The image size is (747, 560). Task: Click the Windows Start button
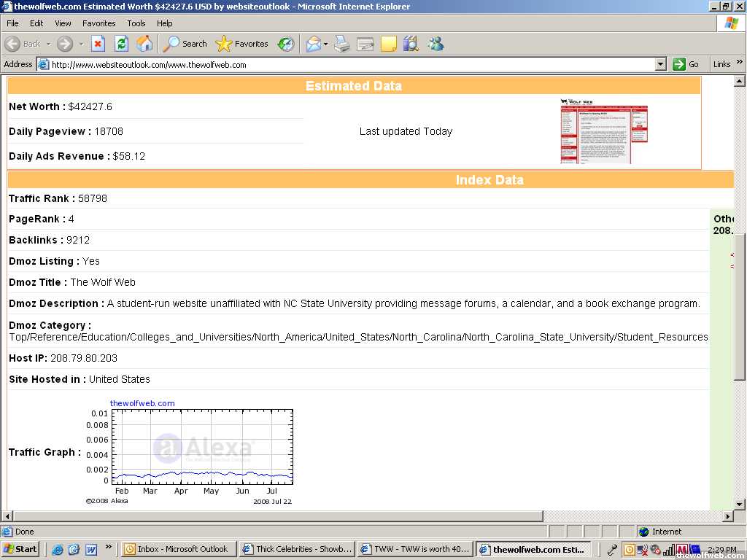[20, 549]
